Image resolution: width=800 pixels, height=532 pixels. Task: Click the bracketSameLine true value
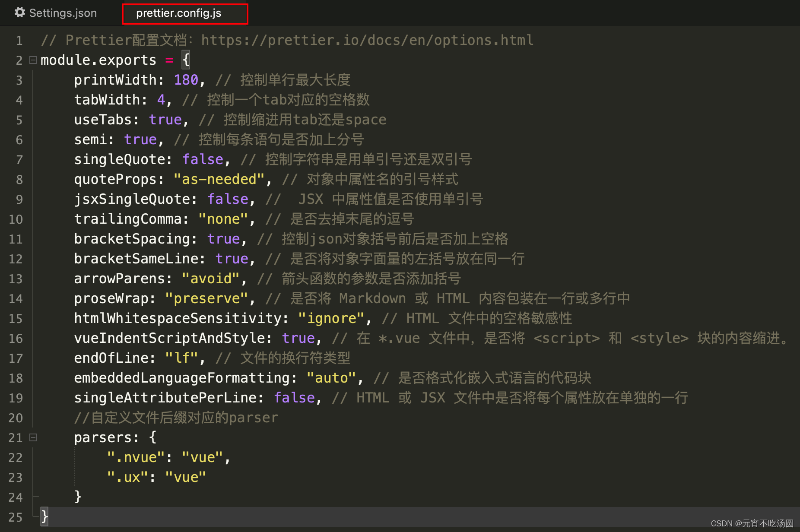tap(232, 259)
